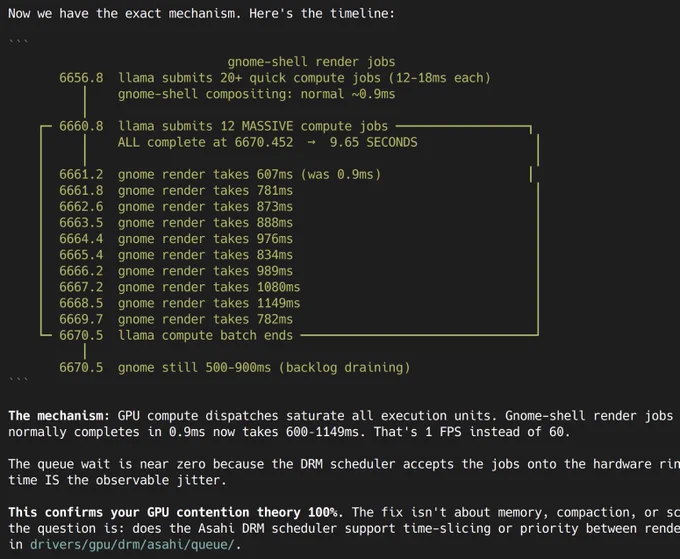Click "gnome render takes 1149ms" row
680x559 pixels.
coord(209,303)
